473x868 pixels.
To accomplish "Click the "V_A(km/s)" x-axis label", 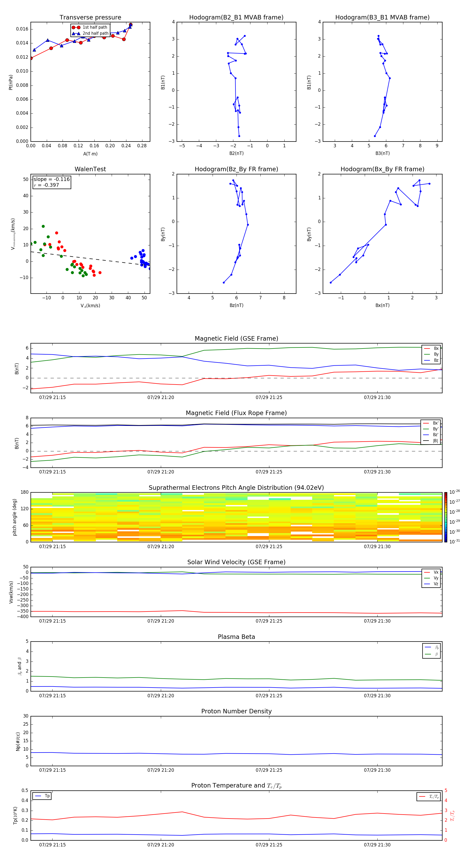I will click(x=90, y=306).
